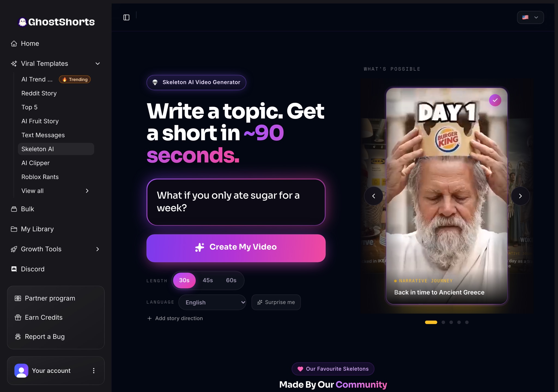Select the 60s video length
Screen dimensions: 558x392
click(x=231, y=280)
